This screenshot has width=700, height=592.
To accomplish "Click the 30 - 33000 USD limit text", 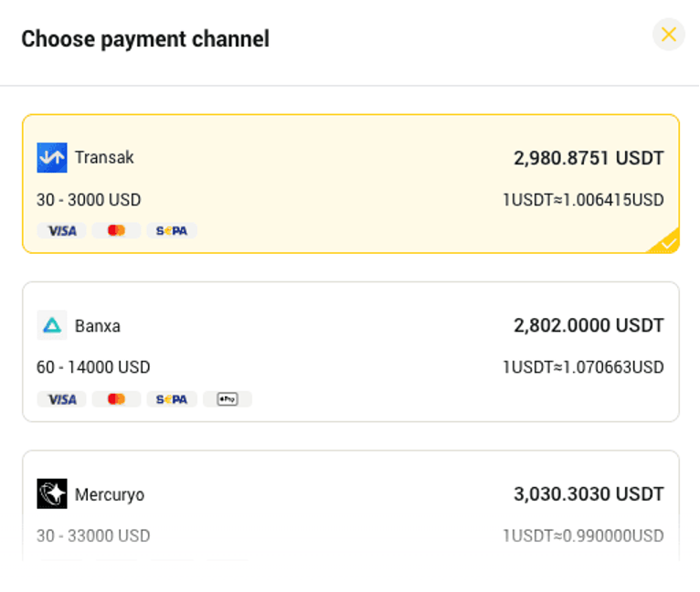I will [x=93, y=535].
